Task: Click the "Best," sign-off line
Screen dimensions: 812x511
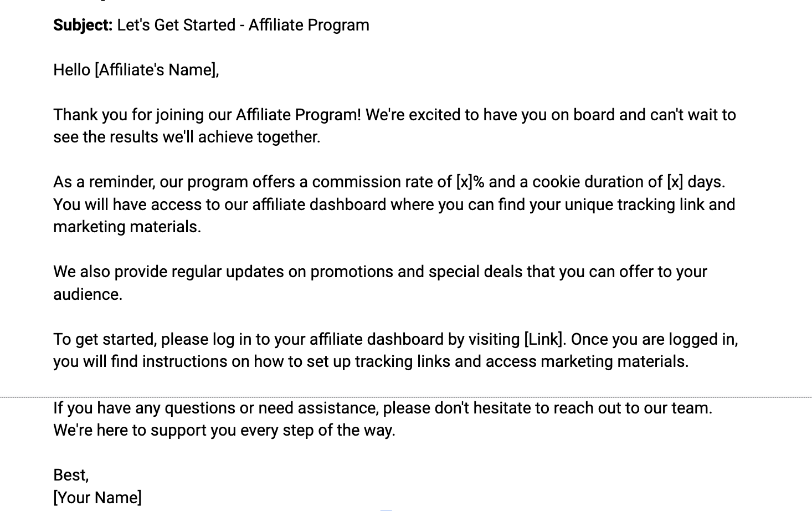Action: coord(71,475)
